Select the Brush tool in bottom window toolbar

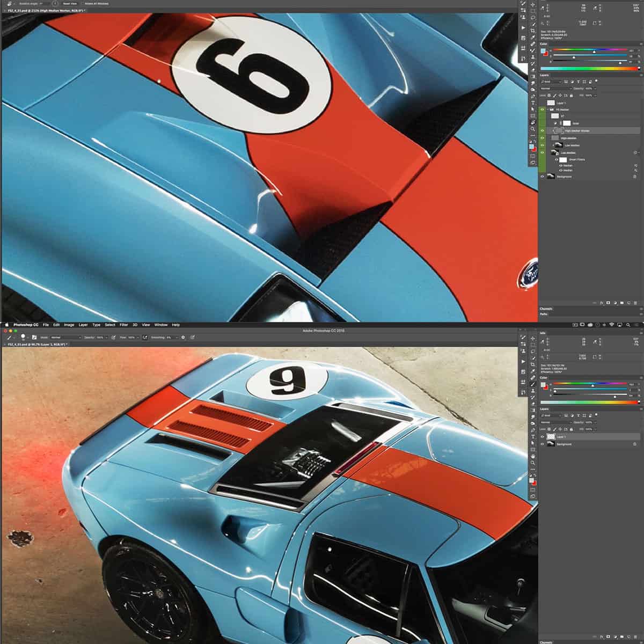[x=533, y=384]
